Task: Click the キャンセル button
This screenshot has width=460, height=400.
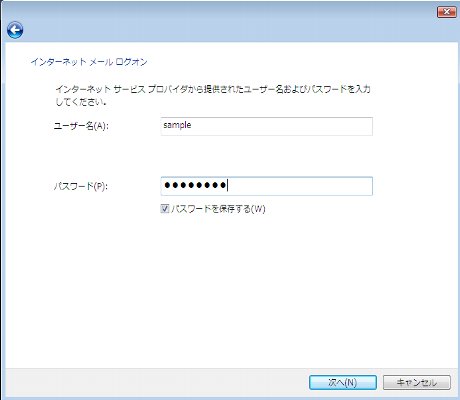Action: click(x=417, y=382)
